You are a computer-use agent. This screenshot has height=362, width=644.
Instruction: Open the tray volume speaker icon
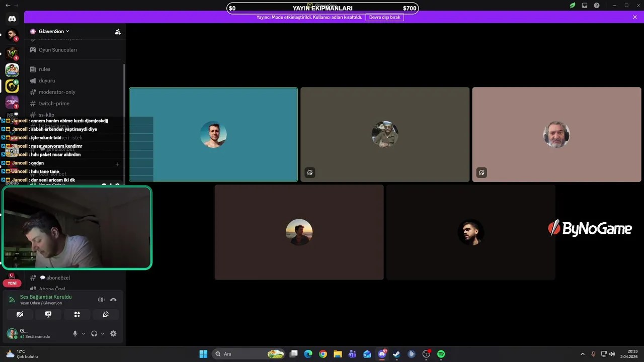tap(612, 354)
